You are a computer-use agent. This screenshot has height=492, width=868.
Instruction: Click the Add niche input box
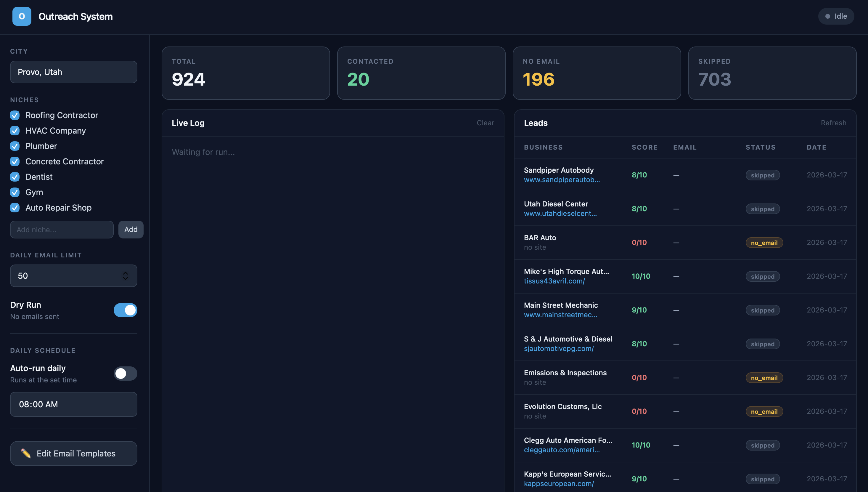[x=62, y=230]
